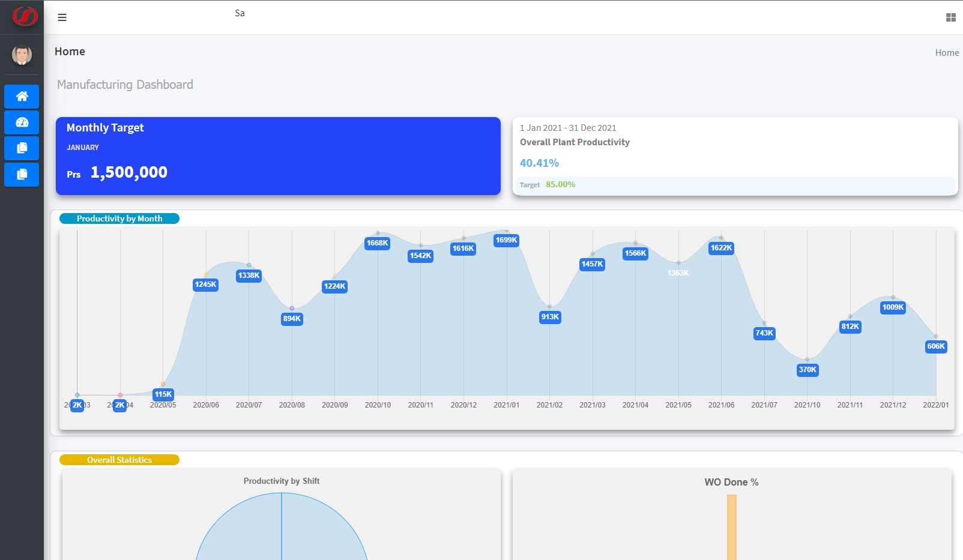
Task: Click the orange bar in WO Done chart
Action: point(731,528)
